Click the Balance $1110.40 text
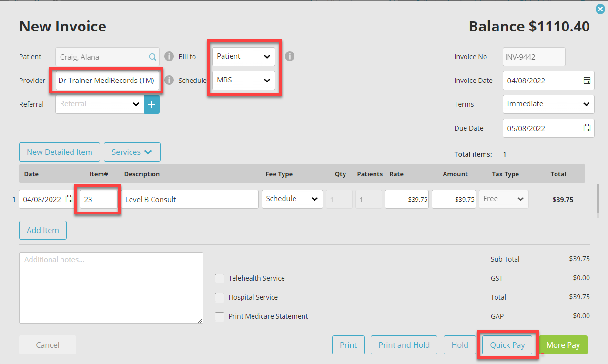 click(x=529, y=26)
